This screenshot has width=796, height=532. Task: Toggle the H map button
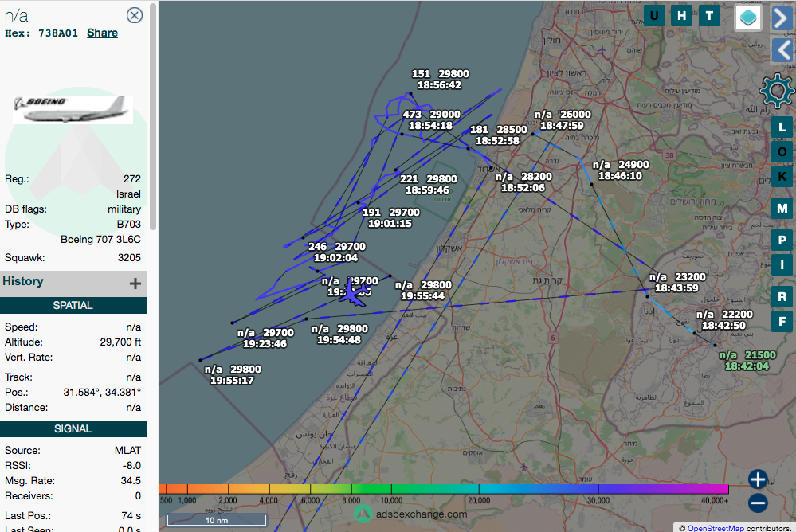pos(681,16)
